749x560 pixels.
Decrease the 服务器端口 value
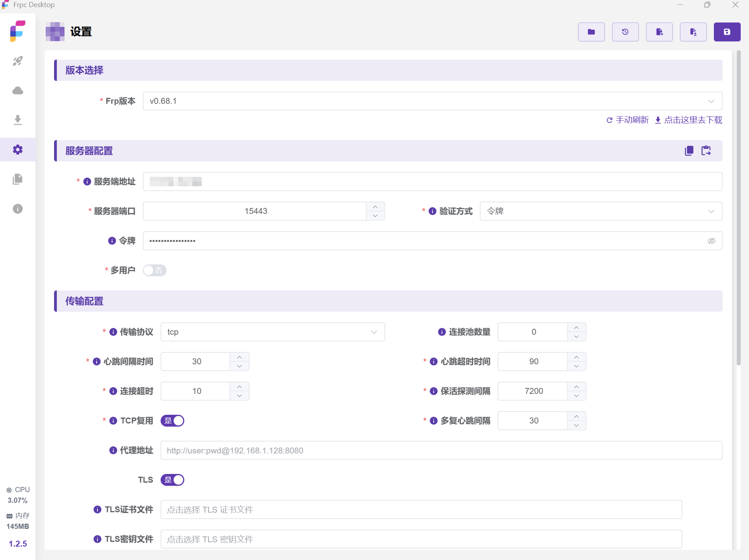click(375, 216)
